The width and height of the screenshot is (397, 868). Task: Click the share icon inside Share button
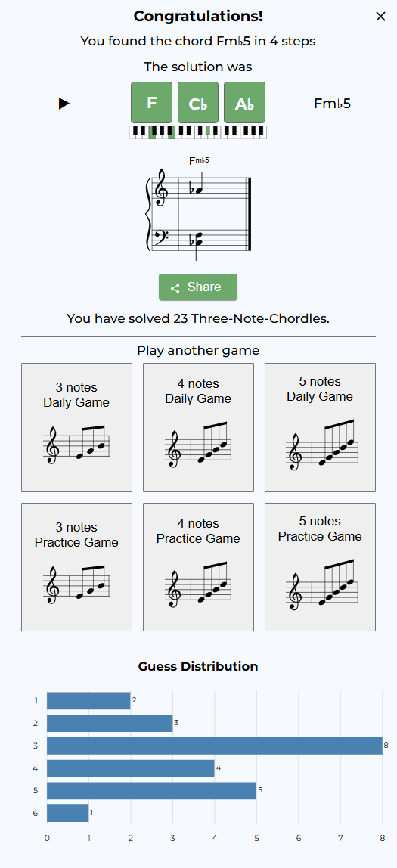coord(175,288)
